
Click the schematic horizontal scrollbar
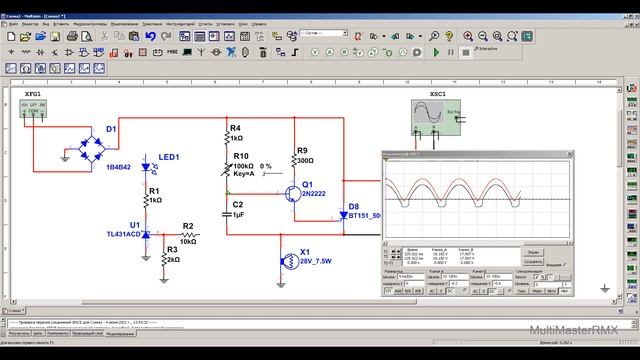click(249, 302)
